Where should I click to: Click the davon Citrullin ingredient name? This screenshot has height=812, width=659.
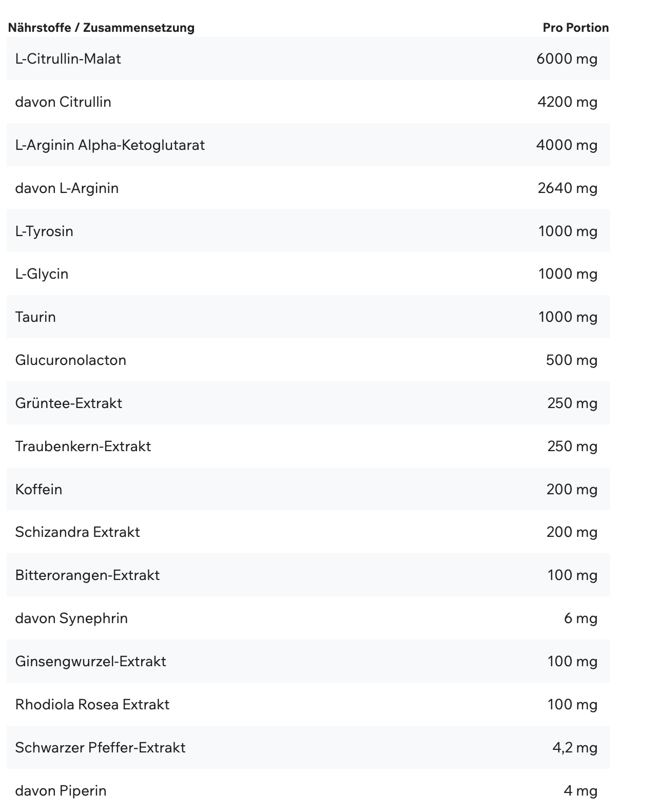(63, 102)
